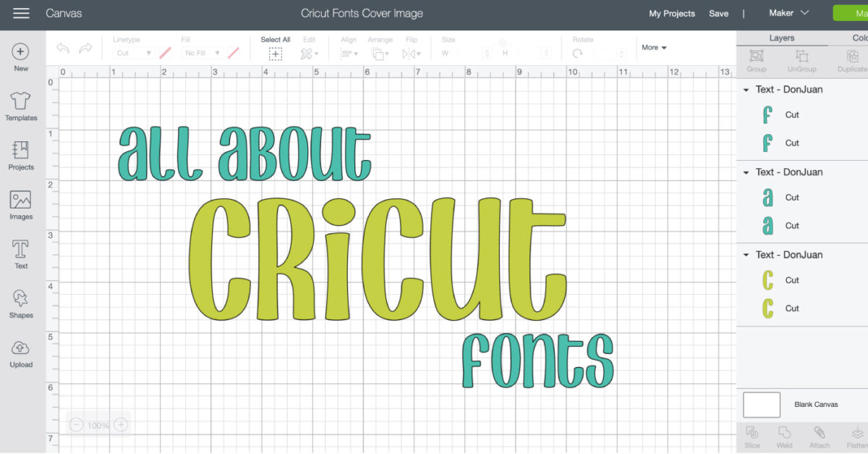Open the Maker machine dropdown

[788, 13]
